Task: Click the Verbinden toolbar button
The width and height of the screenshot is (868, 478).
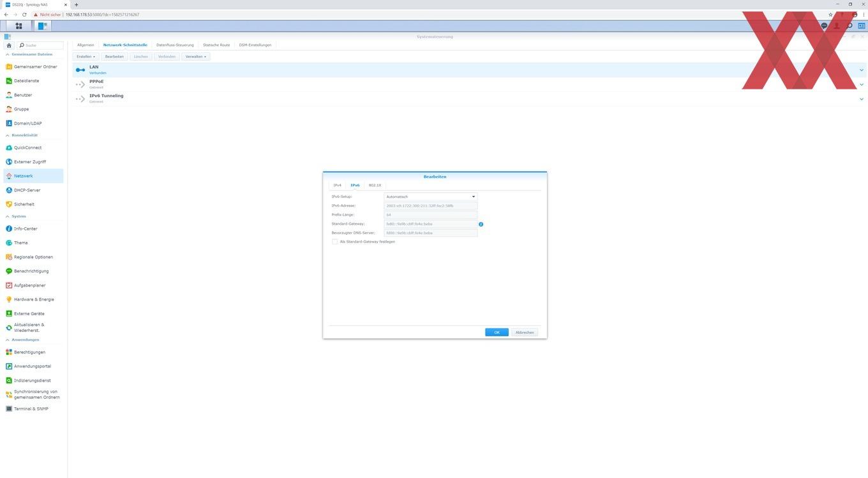Action: pos(167,56)
